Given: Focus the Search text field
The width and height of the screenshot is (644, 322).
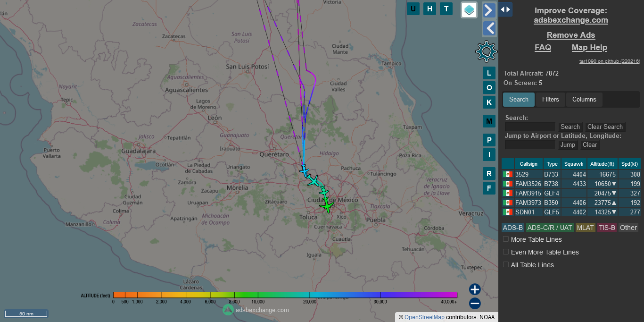Looking at the screenshot, I should [x=530, y=127].
